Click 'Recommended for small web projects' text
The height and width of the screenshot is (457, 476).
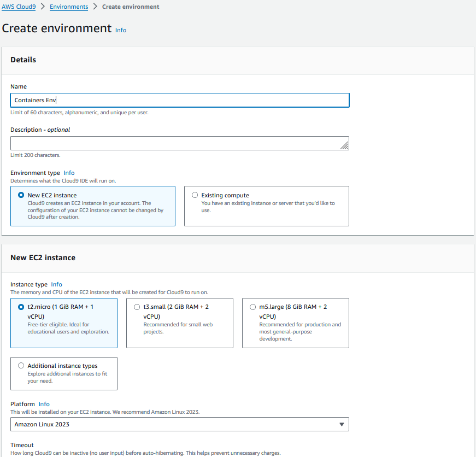pos(178,328)
